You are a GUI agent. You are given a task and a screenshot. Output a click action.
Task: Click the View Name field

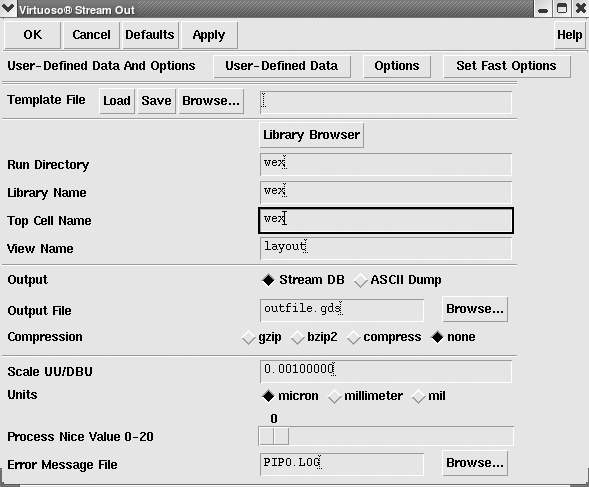pyautogui.click(x=386, y=248)
